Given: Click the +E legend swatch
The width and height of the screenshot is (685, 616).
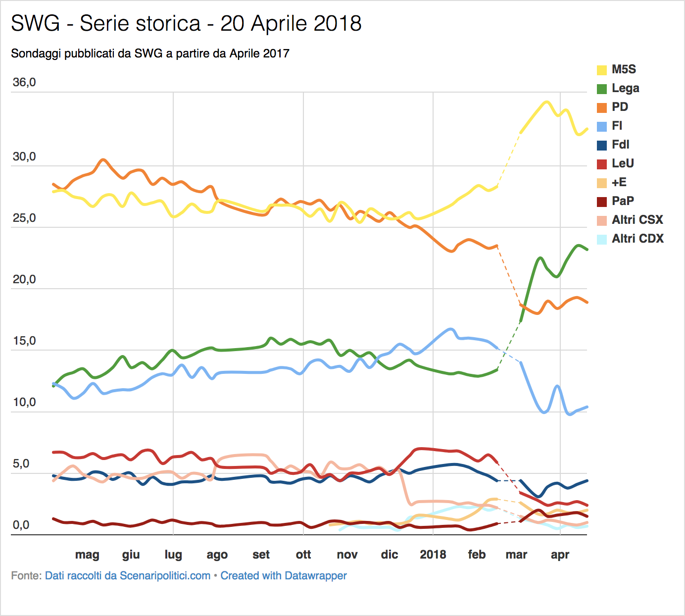Looking at the screenshot, I should pos(602,183).
